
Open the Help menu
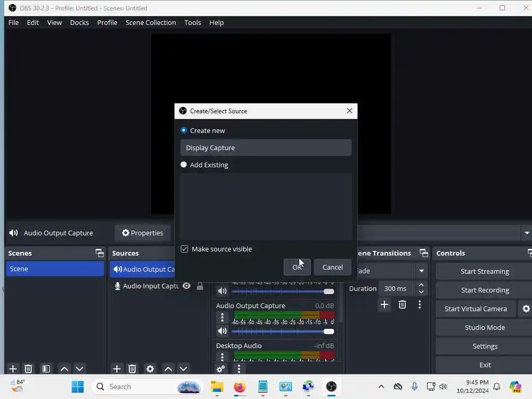(x=217, y=22)
